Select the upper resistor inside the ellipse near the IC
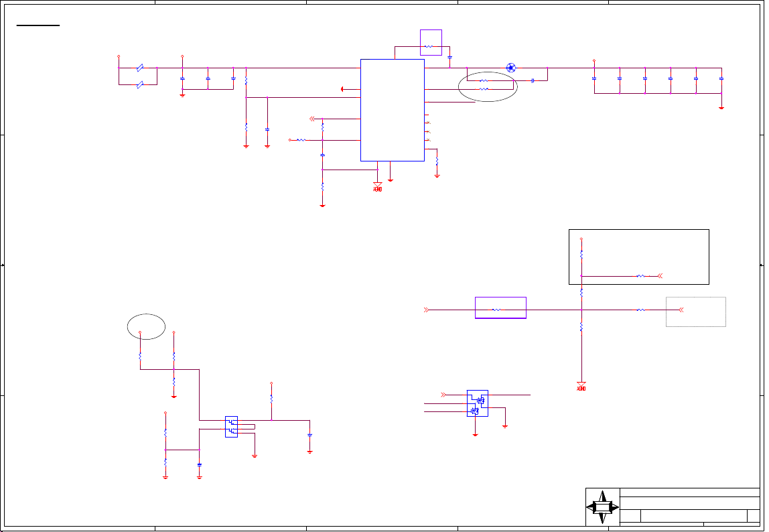This screenshot has height=532, width=769. coord(484,80)
